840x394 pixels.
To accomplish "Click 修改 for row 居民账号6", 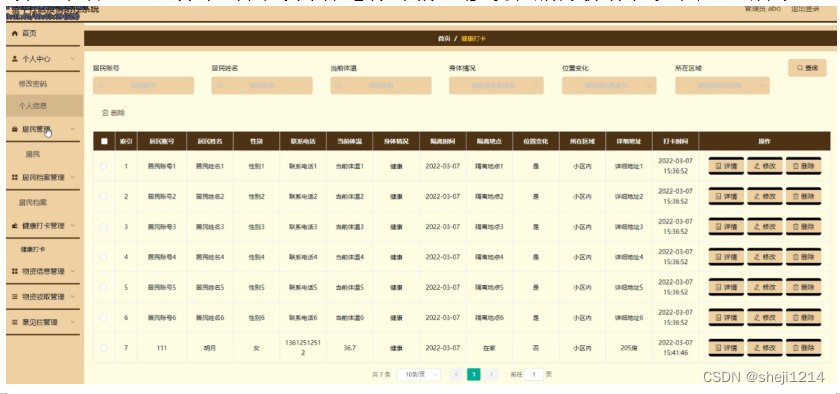I will (x=764, y=318).
